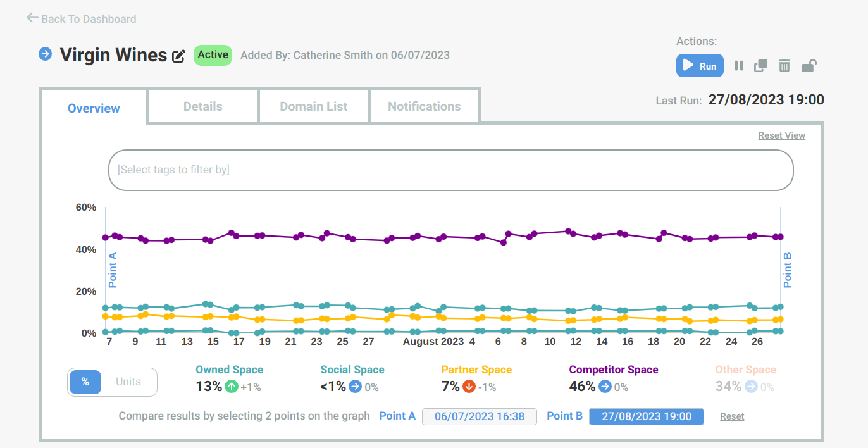The height and width of the screenshot is (448, 868).
Task: Click the green up arrow under Owned Space
Action: (232, 386)
